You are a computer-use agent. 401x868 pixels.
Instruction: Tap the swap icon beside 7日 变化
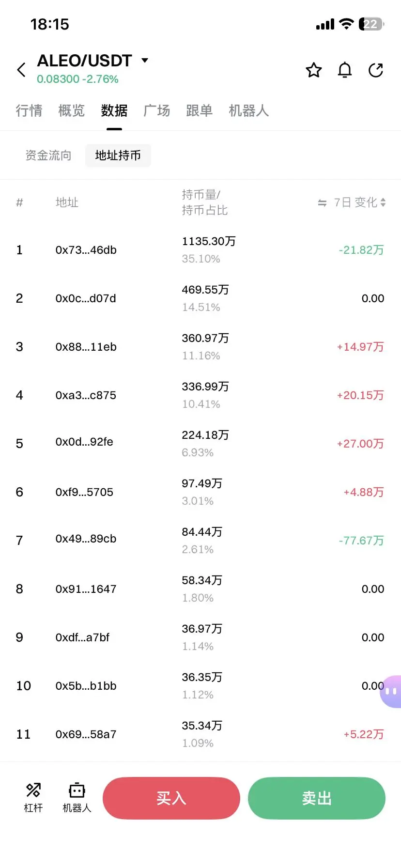pos(322,203)
